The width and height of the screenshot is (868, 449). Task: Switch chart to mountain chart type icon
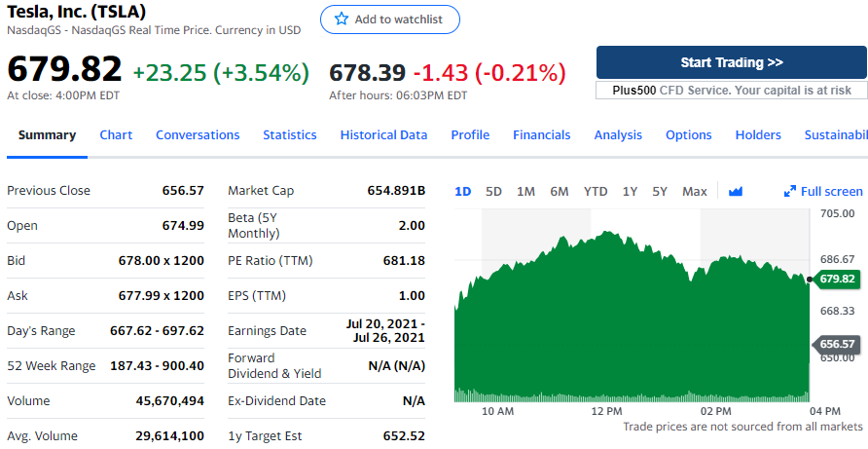[736, 192]
